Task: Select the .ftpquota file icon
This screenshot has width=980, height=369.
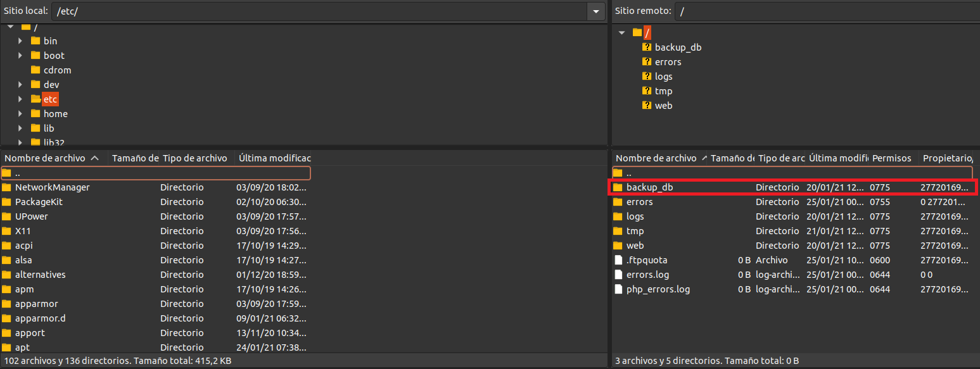Action: pyautogui.click(x=618, y=260)
